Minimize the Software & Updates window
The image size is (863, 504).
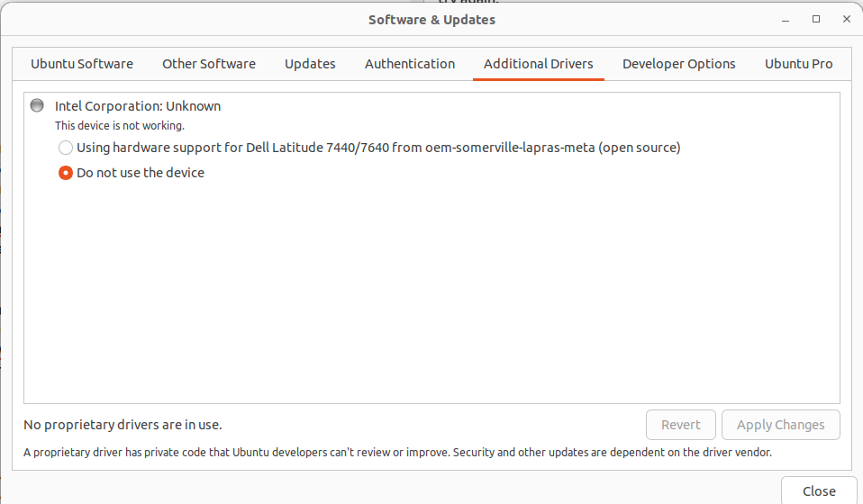[x=786, y=19]
